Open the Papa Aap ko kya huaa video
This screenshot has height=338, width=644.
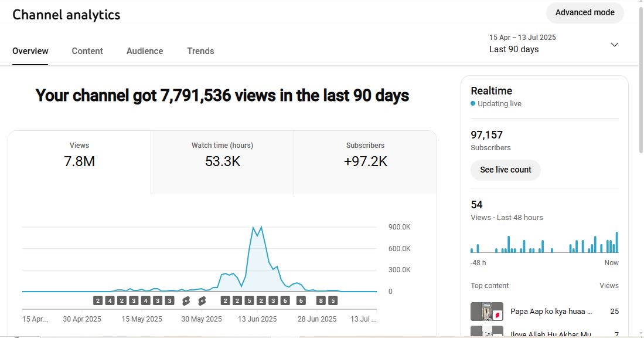551,311
